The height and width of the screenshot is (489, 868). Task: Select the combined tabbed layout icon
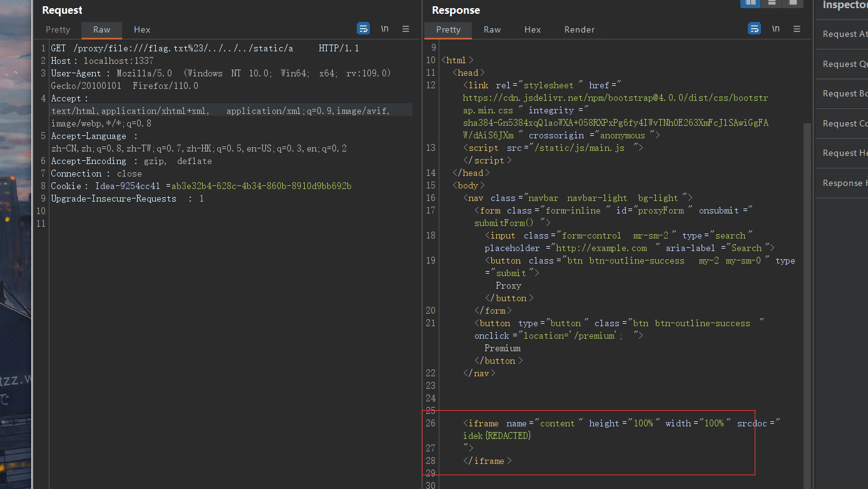click(793, 3)
